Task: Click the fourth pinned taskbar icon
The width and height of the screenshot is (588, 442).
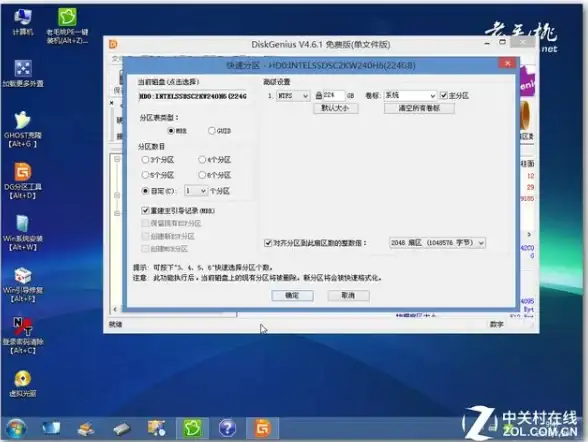Action: 156,428
